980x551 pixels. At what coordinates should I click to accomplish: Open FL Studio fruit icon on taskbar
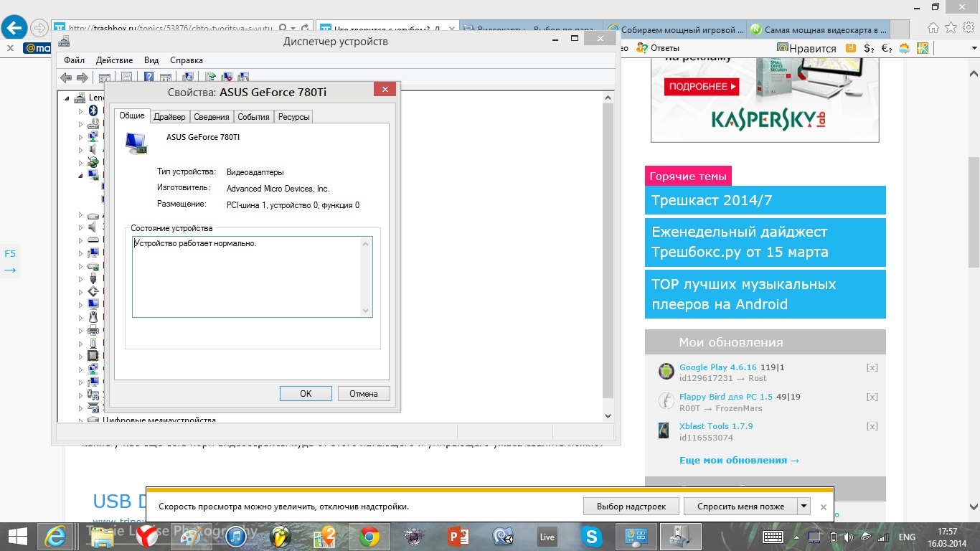(x=281, y=537)
